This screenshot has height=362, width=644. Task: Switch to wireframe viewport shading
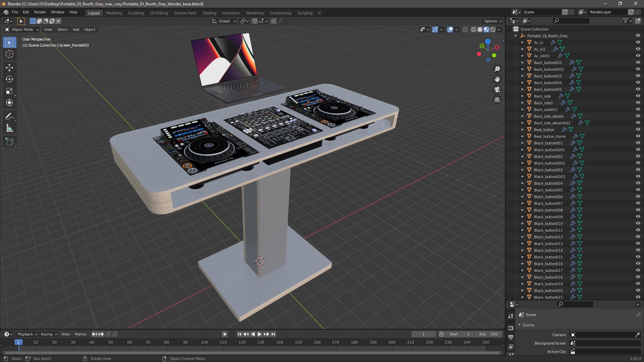(x=474, y=29)
